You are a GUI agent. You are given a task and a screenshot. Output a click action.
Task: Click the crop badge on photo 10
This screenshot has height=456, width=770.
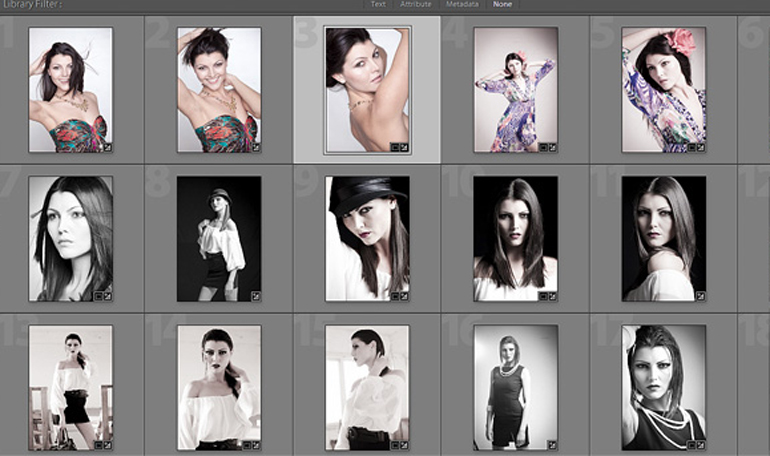(x=542, y=296)
